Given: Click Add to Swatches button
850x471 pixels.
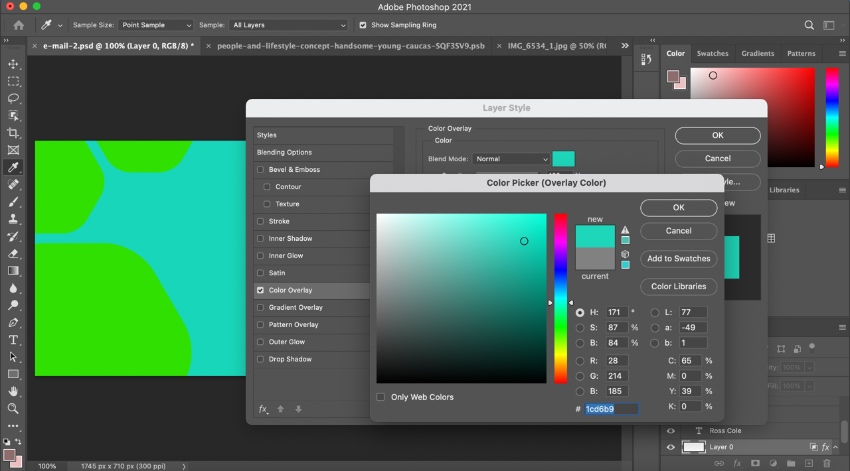Looking at the screenshot, I should point(678,258).
